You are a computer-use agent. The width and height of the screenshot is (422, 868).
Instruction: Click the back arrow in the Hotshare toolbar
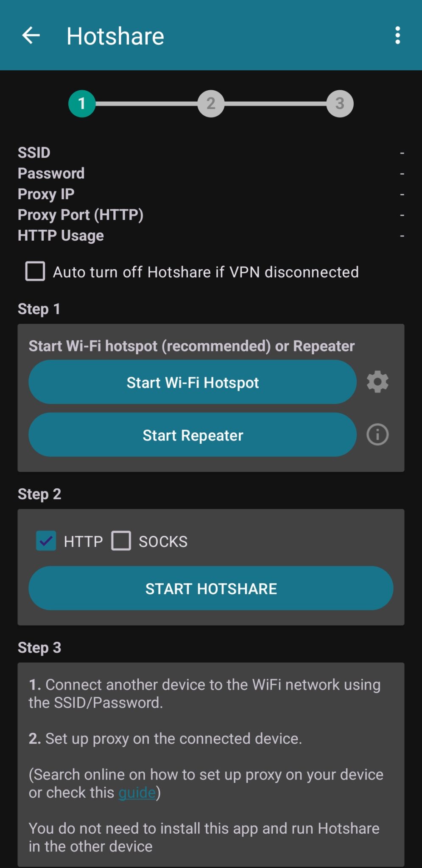tap(31, 36)
